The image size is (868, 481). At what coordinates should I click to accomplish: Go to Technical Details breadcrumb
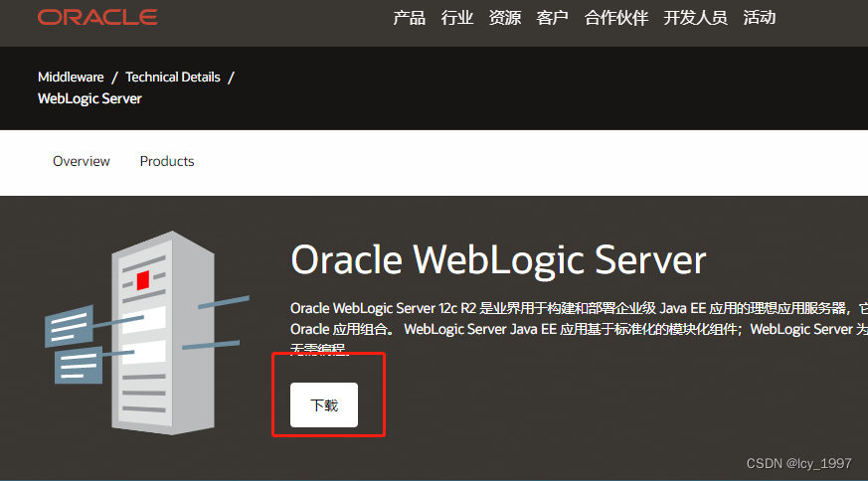(x=173, y=77)
